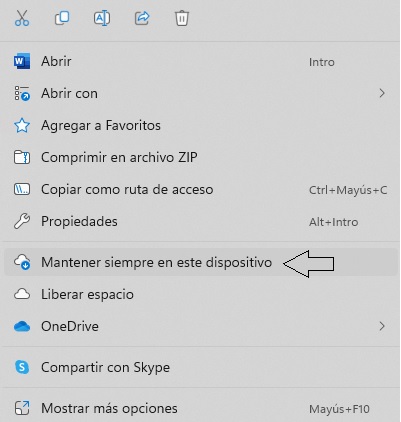Viewport: 401px width, 422px height.
Task: Click the Word icon next to Abrir
Action: [x=22, y=61]
